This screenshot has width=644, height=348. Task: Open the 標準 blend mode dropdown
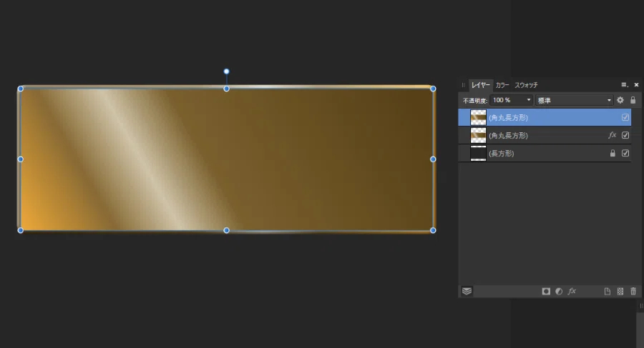click(574, 100)
